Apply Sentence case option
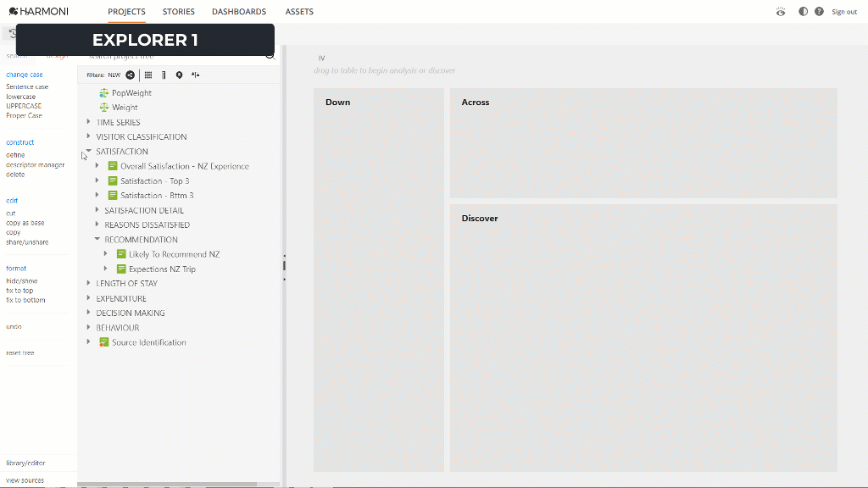This screenshot has width=868, height=488. [27, 87]
